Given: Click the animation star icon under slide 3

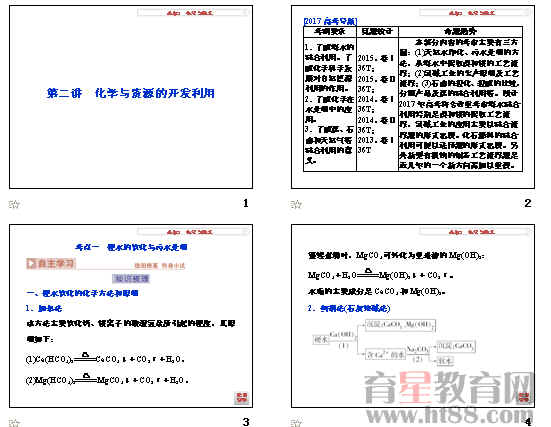Looking at the screenshot, I should tap(14, 422).
